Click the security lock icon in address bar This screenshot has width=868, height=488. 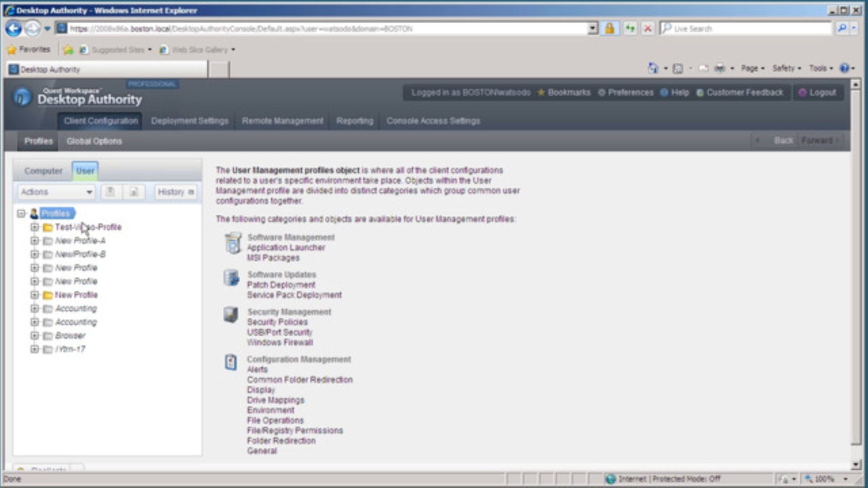(610, 28)
